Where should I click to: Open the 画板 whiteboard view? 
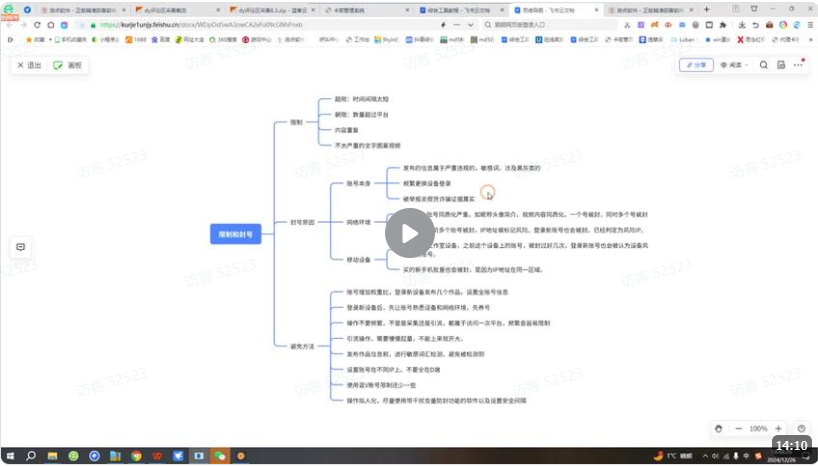click(69, 65)
